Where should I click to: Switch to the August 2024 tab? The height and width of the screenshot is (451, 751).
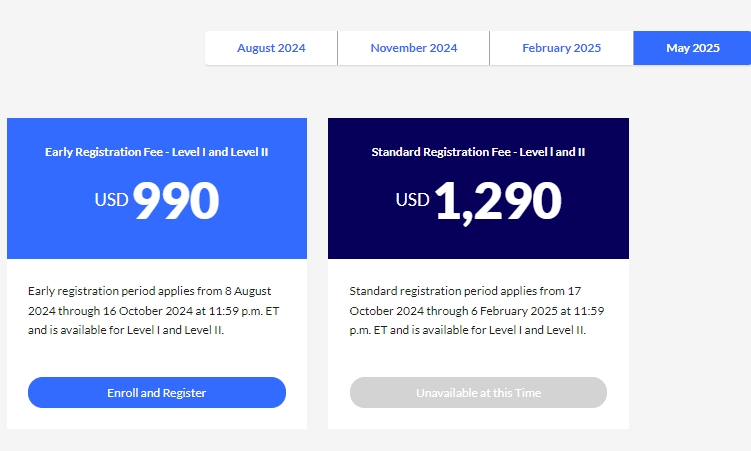(271, 48)
